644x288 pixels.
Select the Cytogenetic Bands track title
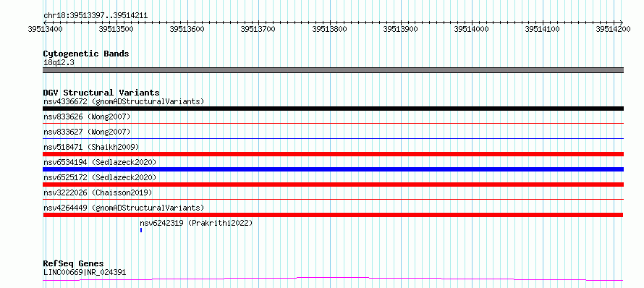click(x=86, y=54)
